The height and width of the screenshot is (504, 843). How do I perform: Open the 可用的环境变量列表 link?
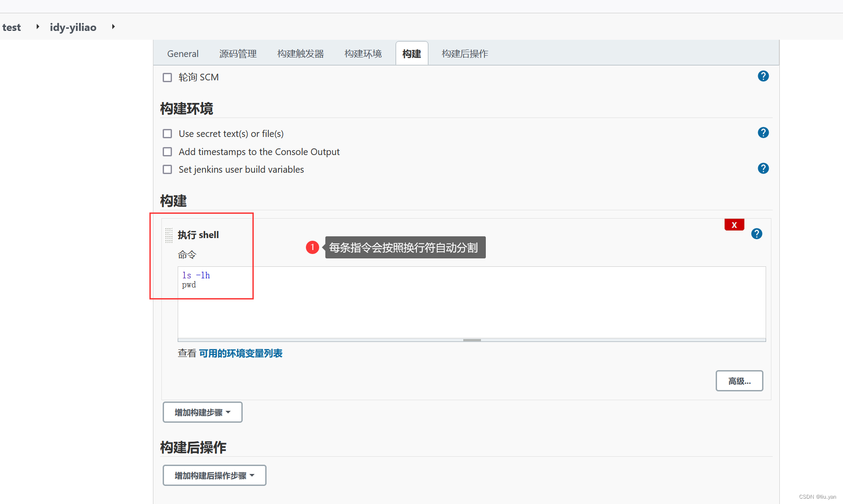[240, 353]
